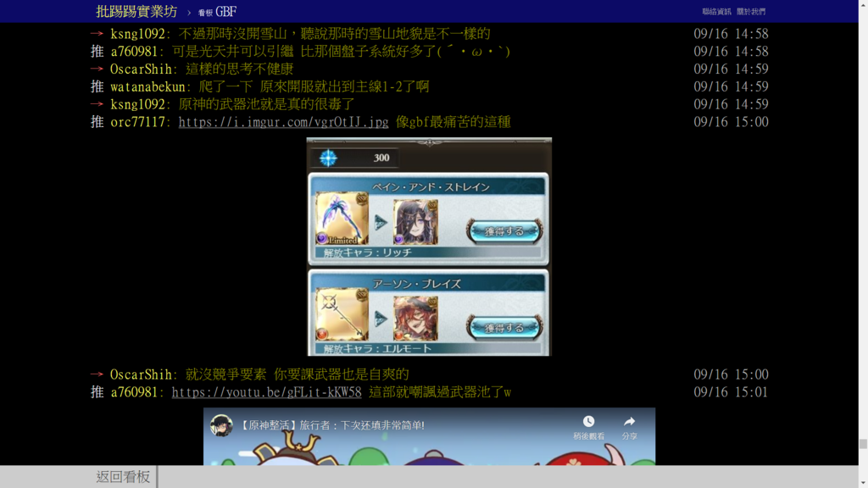The image size is (868, 488).
Task: Click the weapon title アーソン・ブレイズ
Action: pos(416,284)
